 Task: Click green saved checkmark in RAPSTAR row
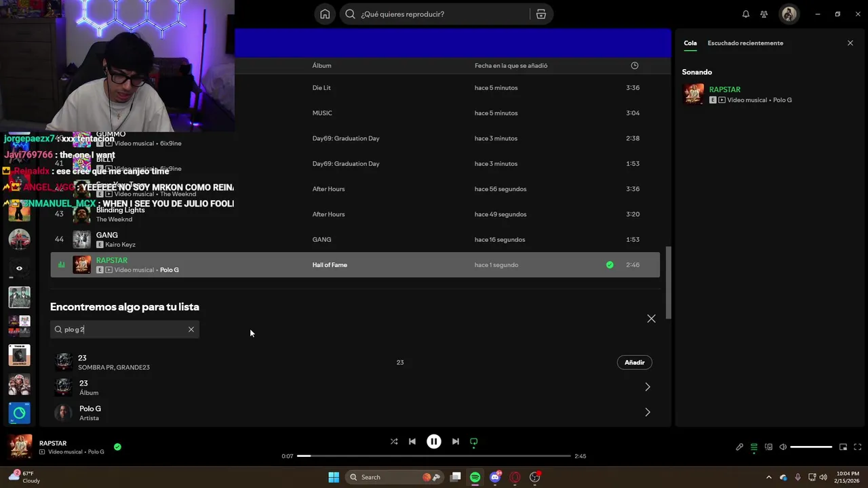tap(610, 265)
